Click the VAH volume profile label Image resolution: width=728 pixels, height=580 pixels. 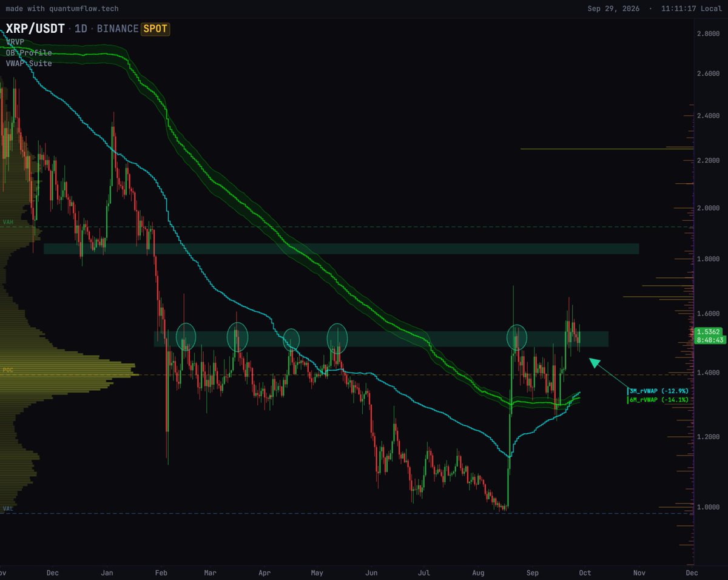coord(7,223)
